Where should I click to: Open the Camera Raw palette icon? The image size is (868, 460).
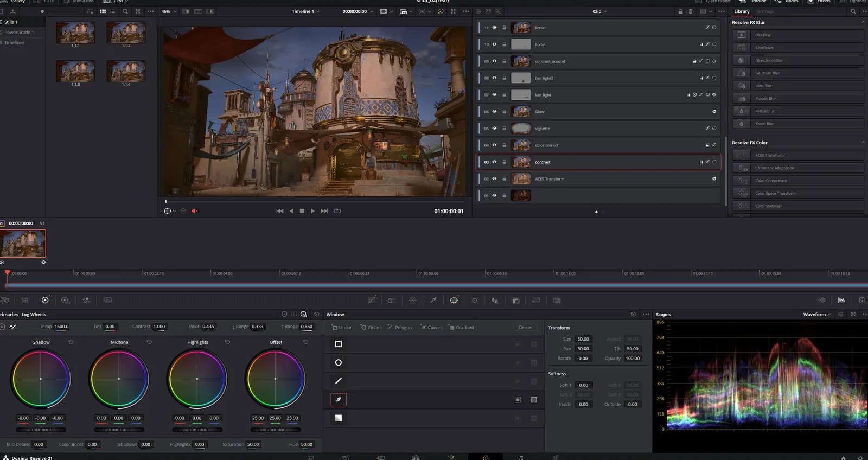click(x=4, y=300)
